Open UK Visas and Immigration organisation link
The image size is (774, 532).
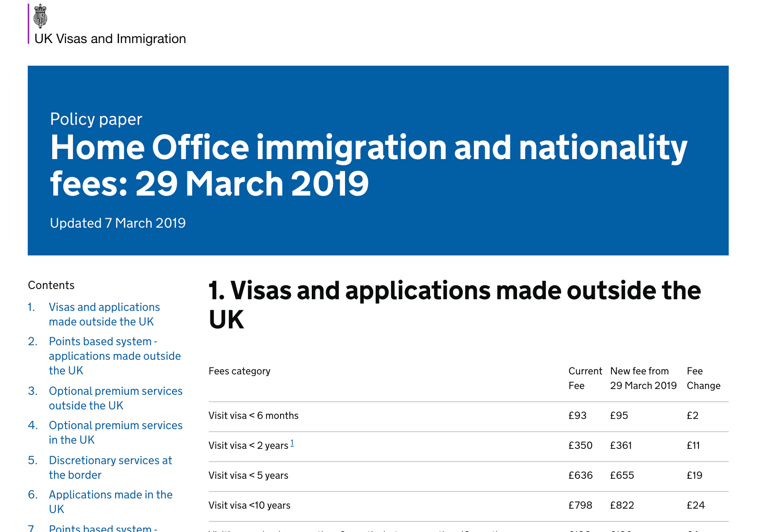point(110,39)
